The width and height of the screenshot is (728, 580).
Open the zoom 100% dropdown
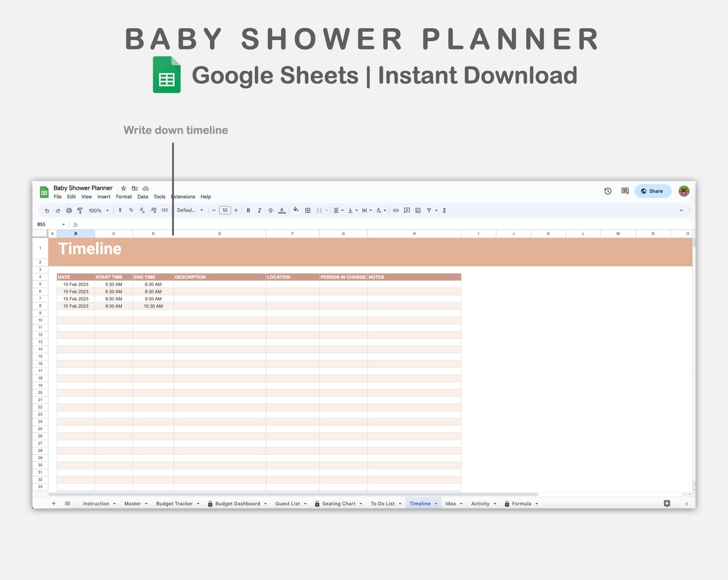pyautogui.click(x=98, y=210)
